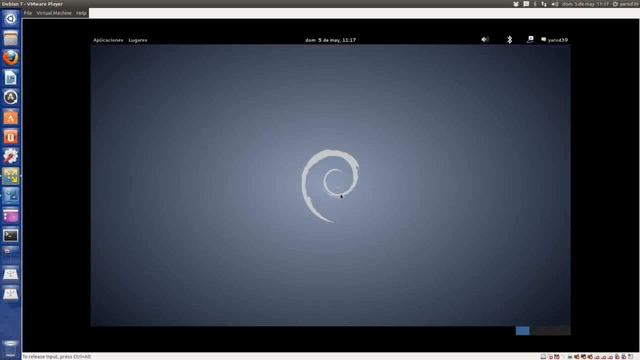640x360 pixels.
Task: Open the Lugares menu in Debian
Action: click(138, 40)
